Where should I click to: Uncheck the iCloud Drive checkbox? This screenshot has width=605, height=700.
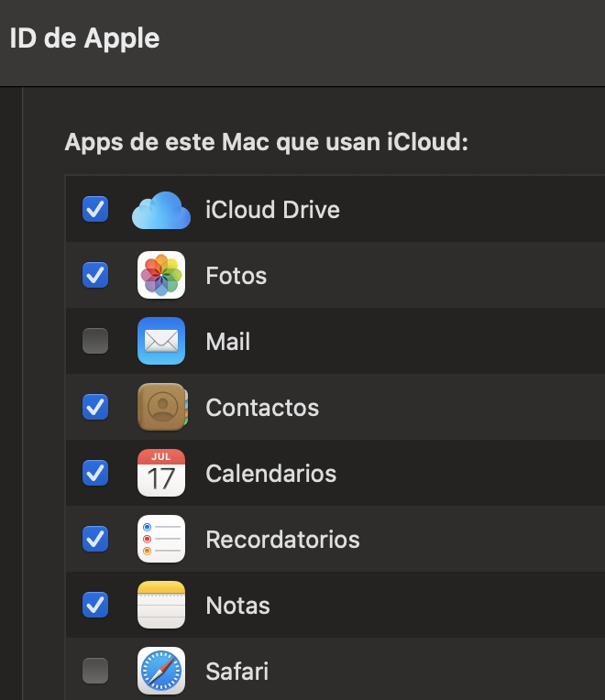coord(95,209)
